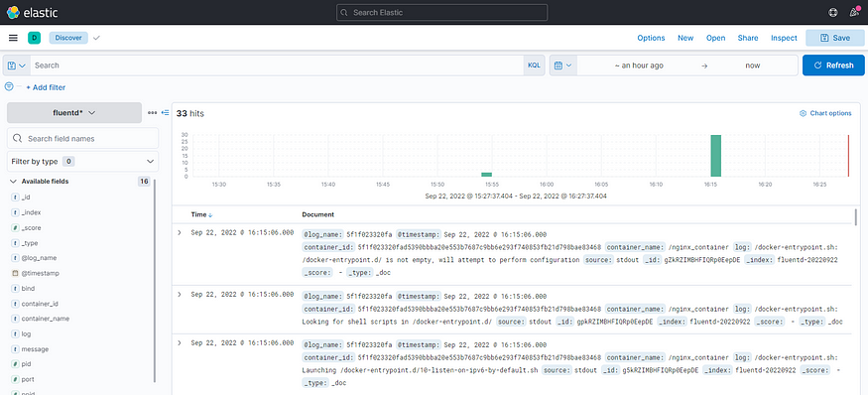Viewport: 868px width, 395px height.
Task: Open the Share menu
Action: [x=748, y=38]
